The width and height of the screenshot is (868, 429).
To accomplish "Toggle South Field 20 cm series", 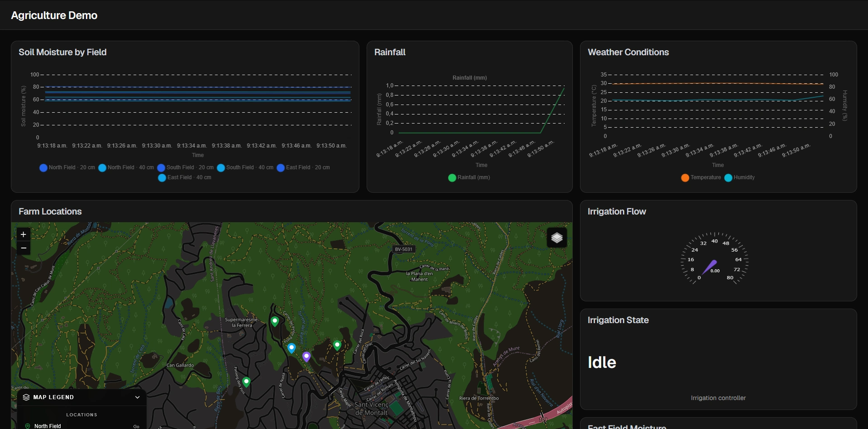I will click(185, 167).
